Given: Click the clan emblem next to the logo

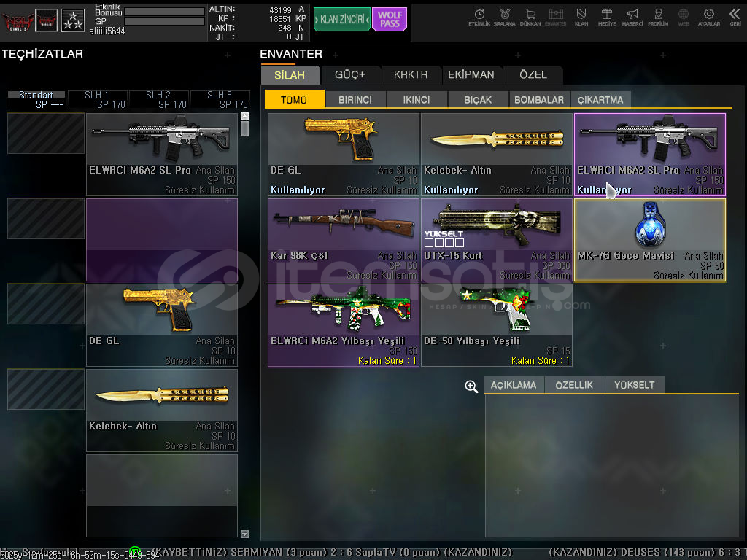Looking at the screenshot, I should coord(47,21).
